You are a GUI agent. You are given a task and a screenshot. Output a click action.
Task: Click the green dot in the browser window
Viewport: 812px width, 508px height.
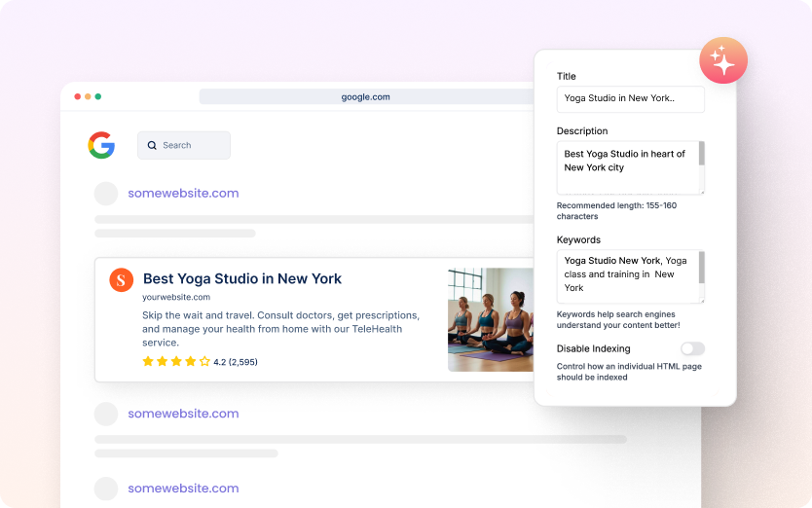pyautogui.click(x=98, y=96)
